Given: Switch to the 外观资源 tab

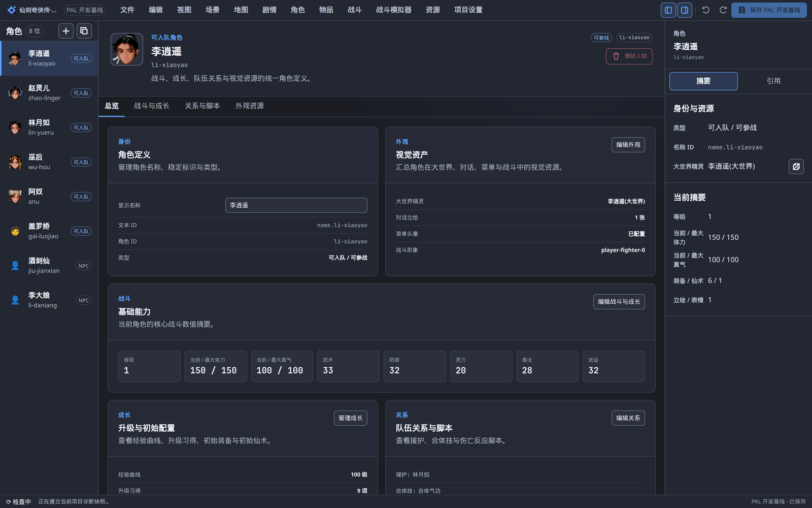Looking at the screenshot, I should click(250, 106).
